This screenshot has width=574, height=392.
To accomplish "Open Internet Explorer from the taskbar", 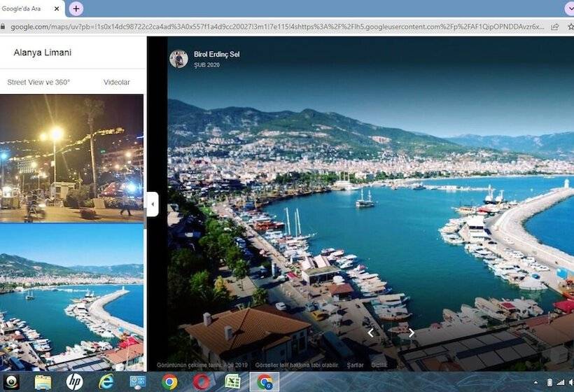I will pyautogui.click(x=106, y=381).
